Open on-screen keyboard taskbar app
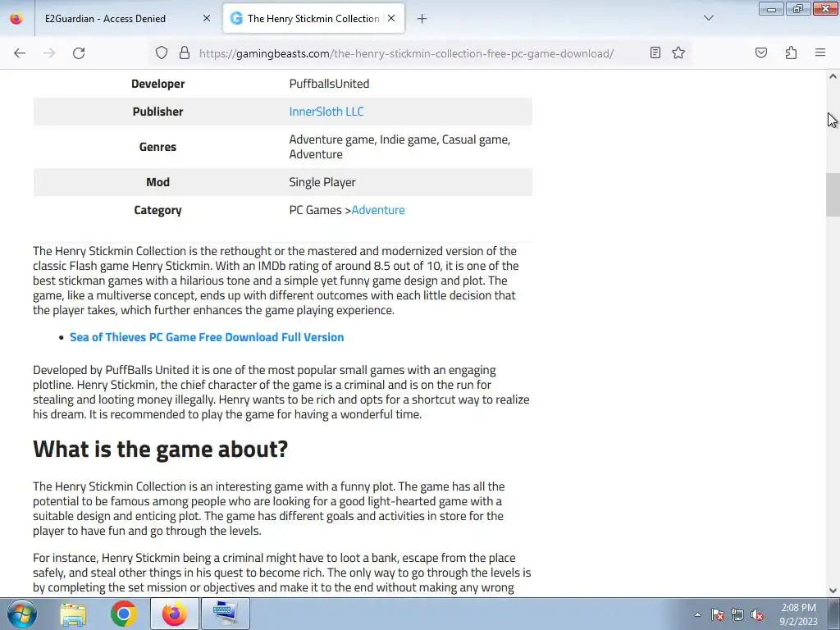840x630 pixels. point(225,614)
